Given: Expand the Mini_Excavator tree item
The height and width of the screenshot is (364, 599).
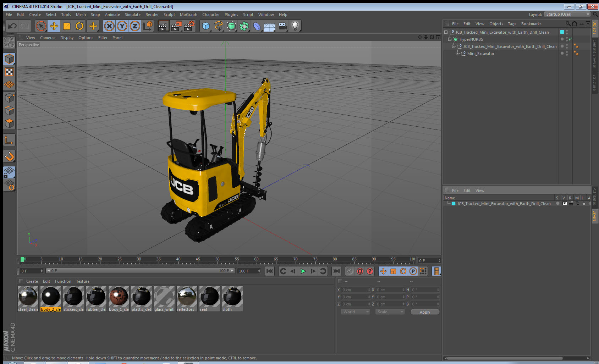Looking at the screenshot, I should click(x=457, y=53).
